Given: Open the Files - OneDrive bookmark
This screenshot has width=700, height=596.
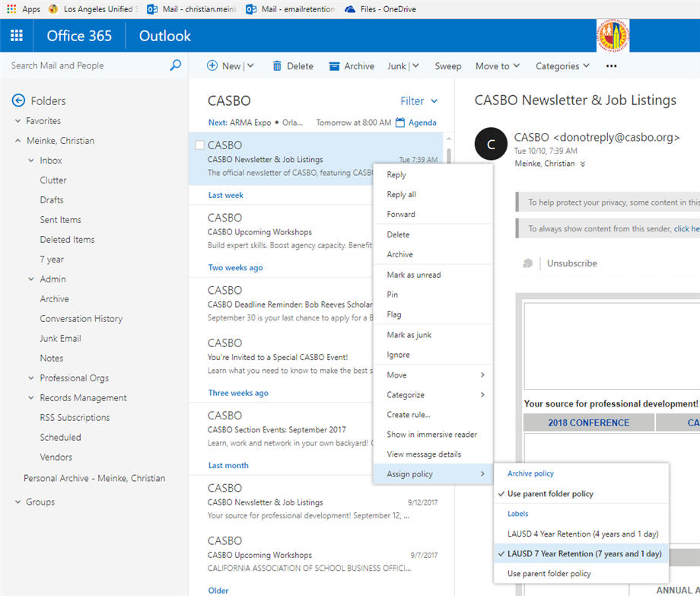Looking at the screenshot, I should 380,9.
